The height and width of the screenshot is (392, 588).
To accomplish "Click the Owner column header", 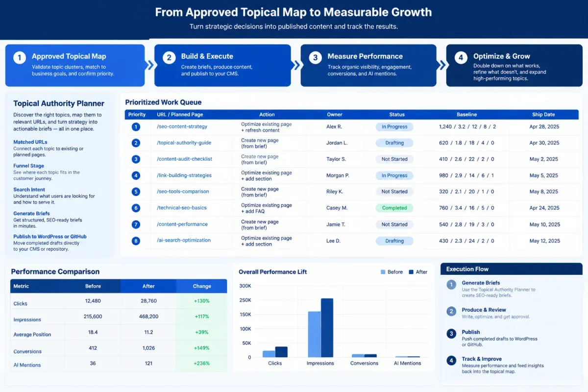I will pyautogui.click(x=335, y=115).
